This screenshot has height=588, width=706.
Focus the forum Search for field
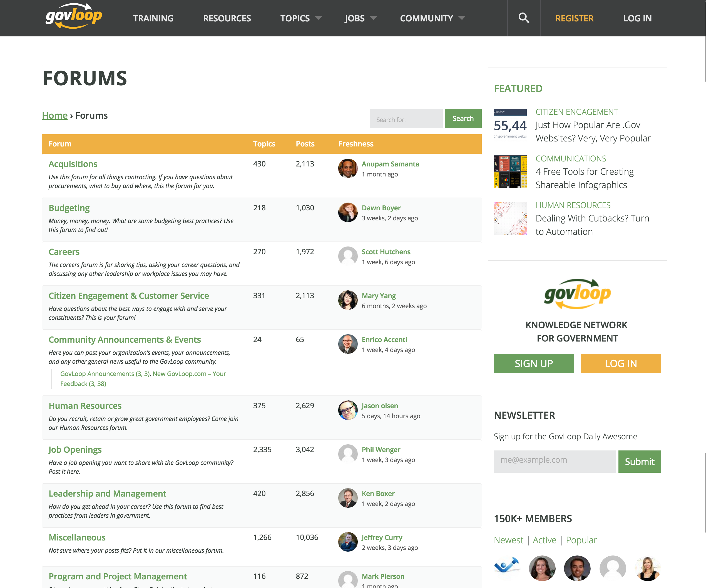[x=406, y=118]
